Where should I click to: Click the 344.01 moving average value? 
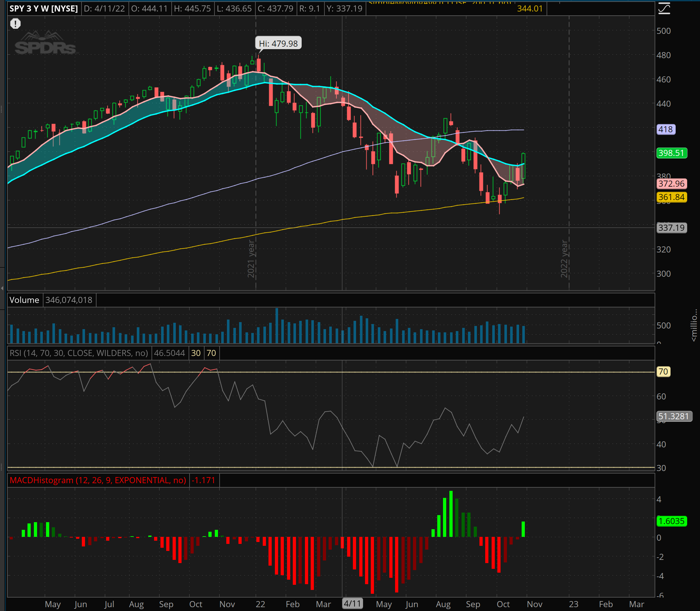click(x=530, y=9)
